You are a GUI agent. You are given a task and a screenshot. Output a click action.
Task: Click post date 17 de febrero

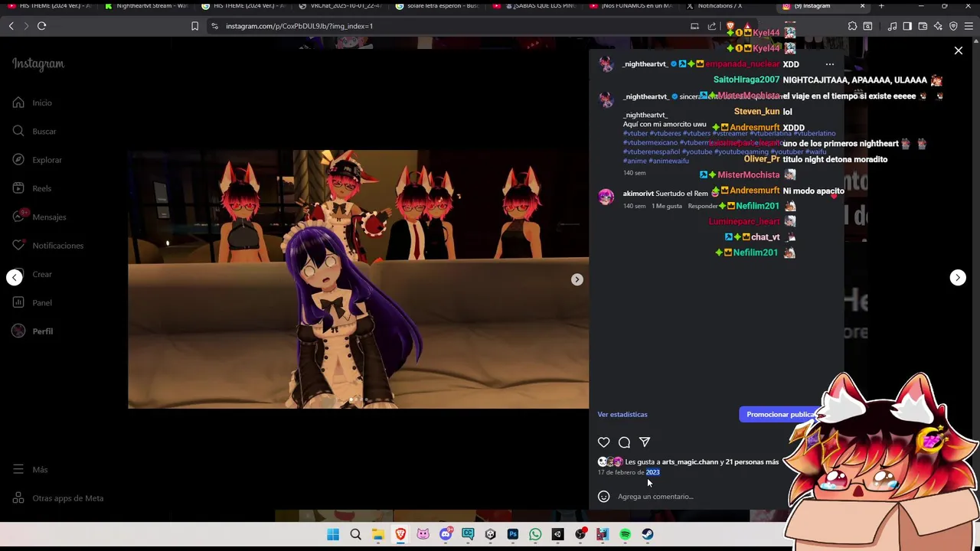629,472
